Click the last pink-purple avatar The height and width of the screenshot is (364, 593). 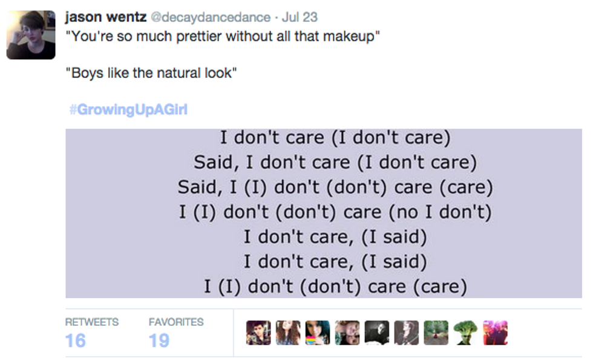pyautogui.click(x=496, y=333)
